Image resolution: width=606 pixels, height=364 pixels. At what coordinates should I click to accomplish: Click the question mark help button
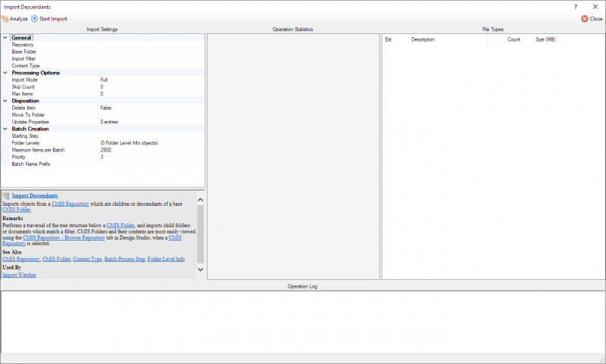click(576, 7)
